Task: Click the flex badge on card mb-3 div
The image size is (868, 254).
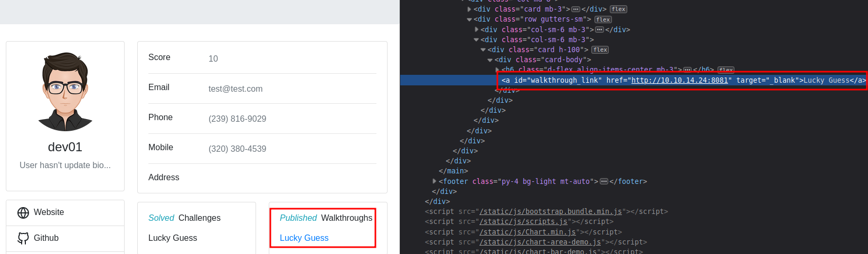Action: pyautogui.click(x=618, y=9)
